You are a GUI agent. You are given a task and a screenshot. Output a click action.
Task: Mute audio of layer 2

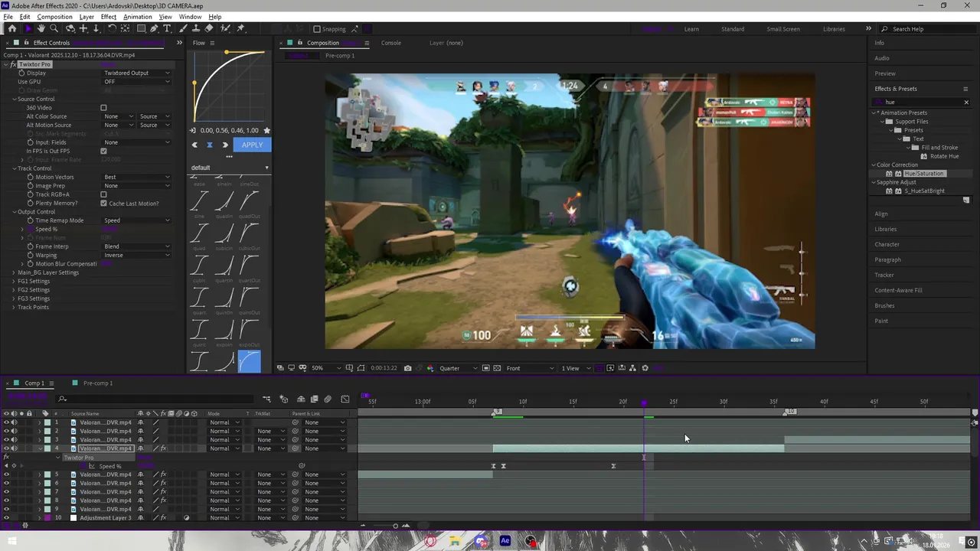(14, 431)
